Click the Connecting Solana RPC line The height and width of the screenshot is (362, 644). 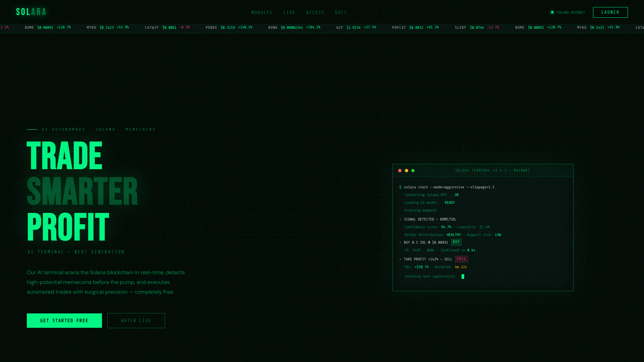point(431,195)
